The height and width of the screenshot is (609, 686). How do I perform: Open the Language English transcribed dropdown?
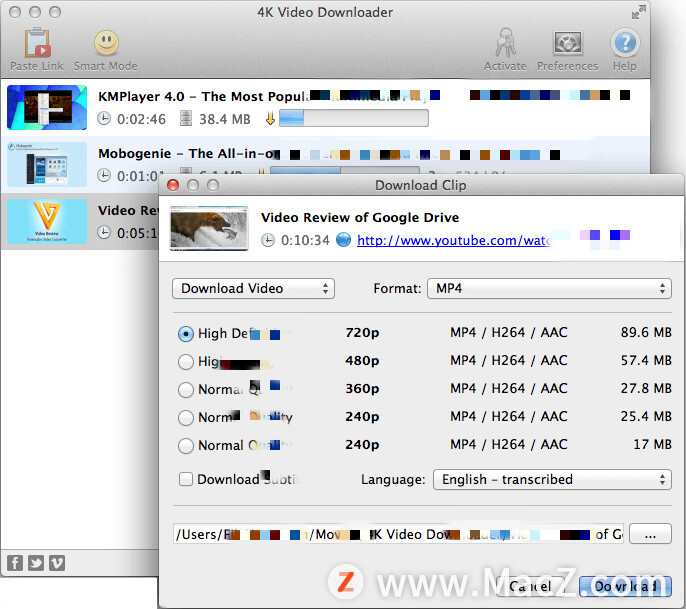click(552, 480)
